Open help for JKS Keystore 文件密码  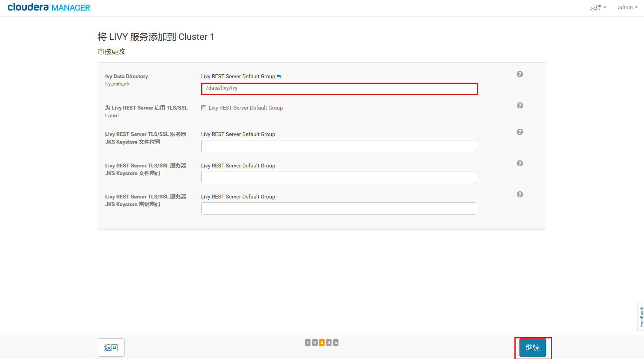(520, 163)
